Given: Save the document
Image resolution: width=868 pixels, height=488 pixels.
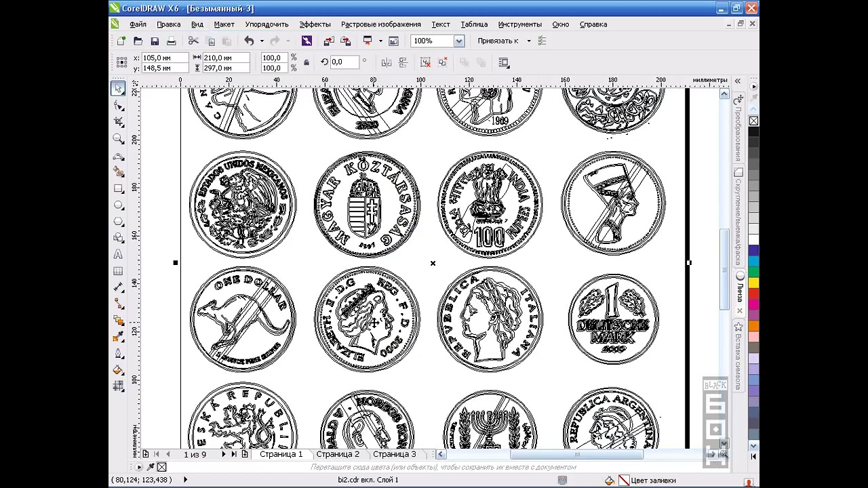Looking at the screenshot, I should [155, 41].
